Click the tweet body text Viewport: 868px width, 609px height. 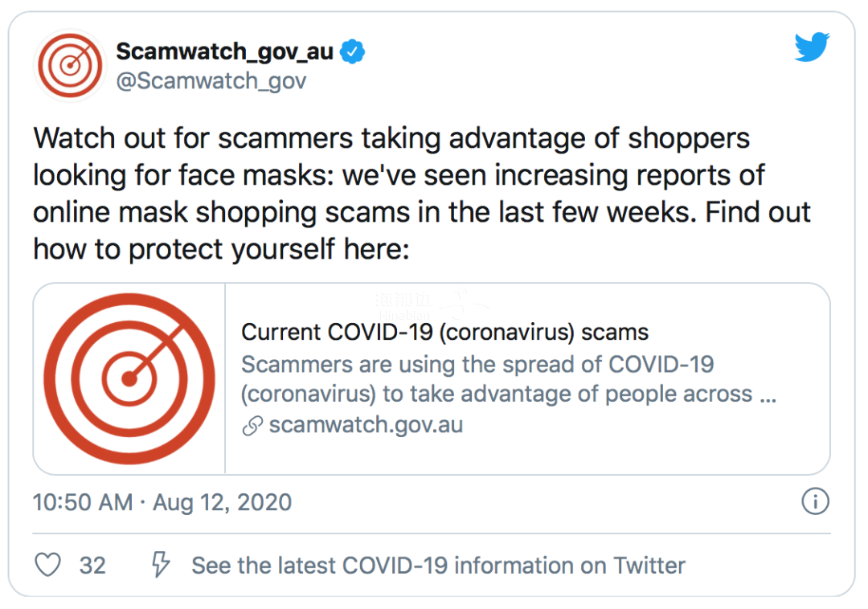point(422,193)
